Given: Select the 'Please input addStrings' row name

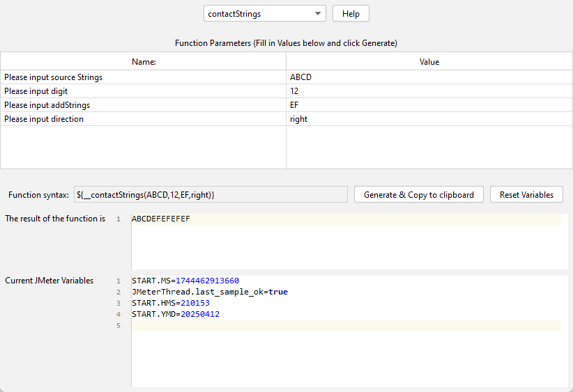Looking at the screenshot, I should click(x=47, y=105).
